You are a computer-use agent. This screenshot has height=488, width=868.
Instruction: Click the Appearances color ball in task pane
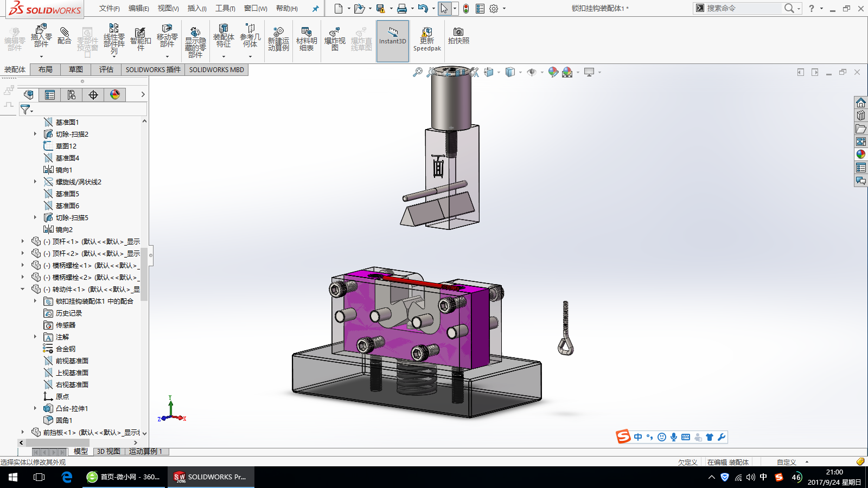[861, 155]
